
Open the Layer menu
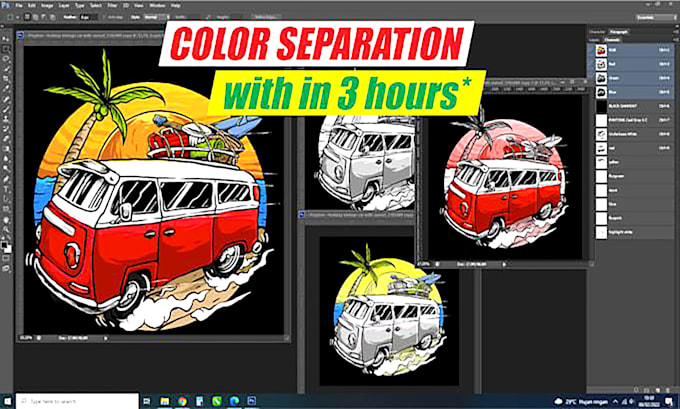[x=64, y=6]
